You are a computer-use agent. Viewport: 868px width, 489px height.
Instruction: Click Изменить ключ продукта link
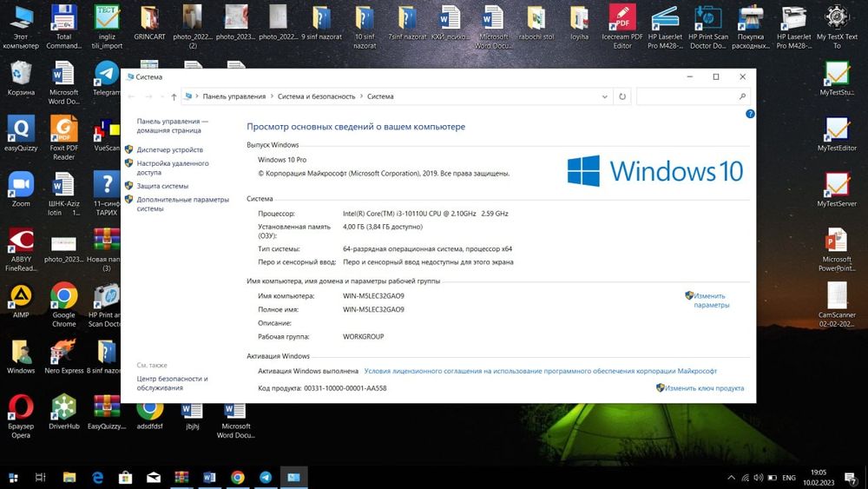tap(704, 388)
